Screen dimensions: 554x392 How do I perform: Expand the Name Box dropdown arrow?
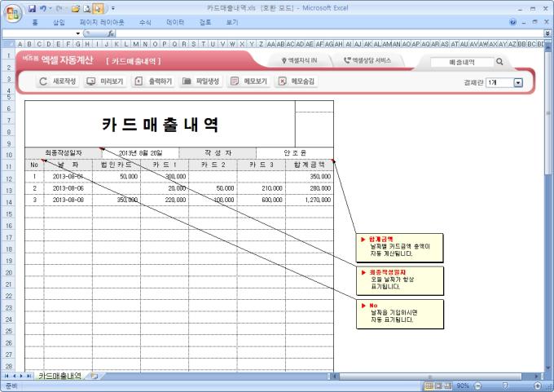(78, 33)
